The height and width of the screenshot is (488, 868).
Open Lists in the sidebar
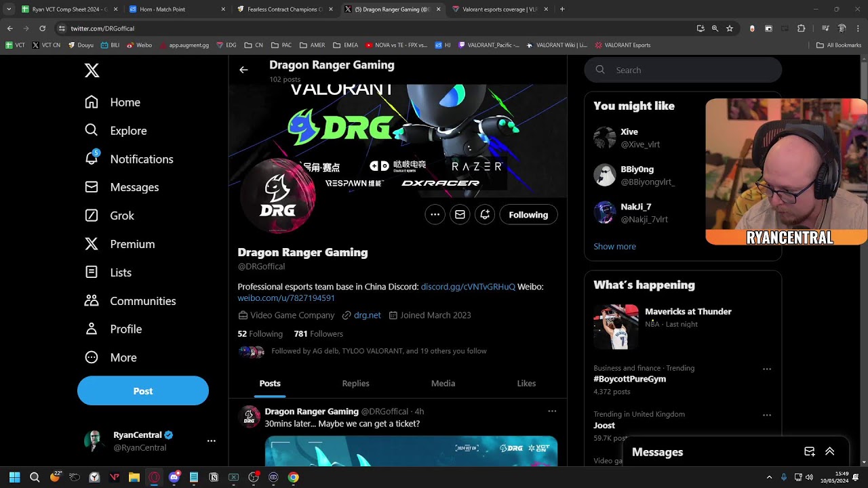click(x=108, y=272)
